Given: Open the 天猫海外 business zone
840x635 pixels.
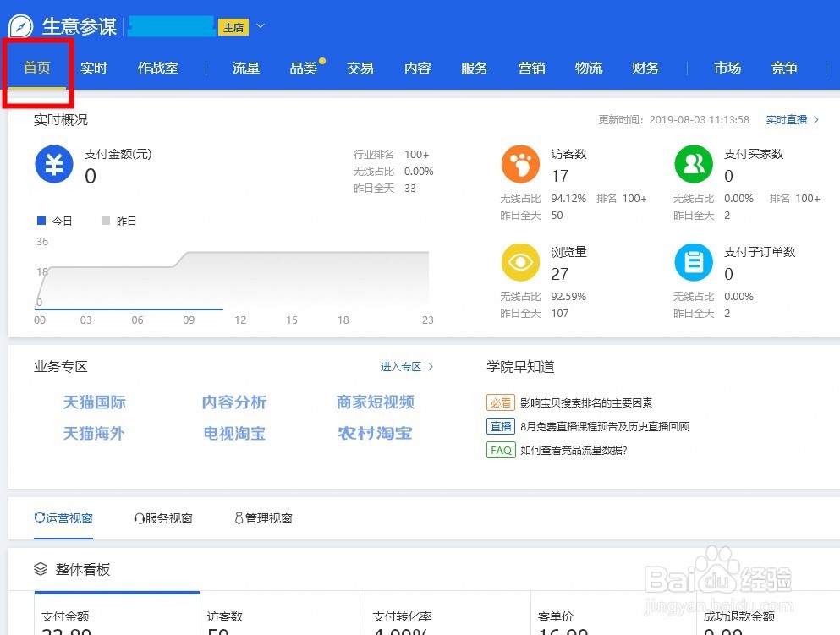Looking at the screenshot, I should tap(94, 433).
